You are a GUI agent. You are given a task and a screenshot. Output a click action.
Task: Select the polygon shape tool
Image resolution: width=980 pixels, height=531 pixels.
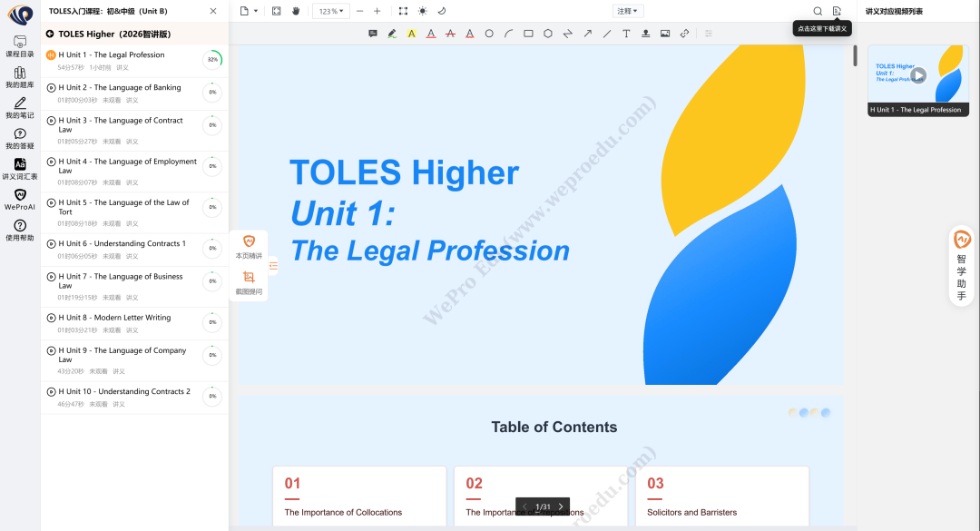tap(547, 34)
